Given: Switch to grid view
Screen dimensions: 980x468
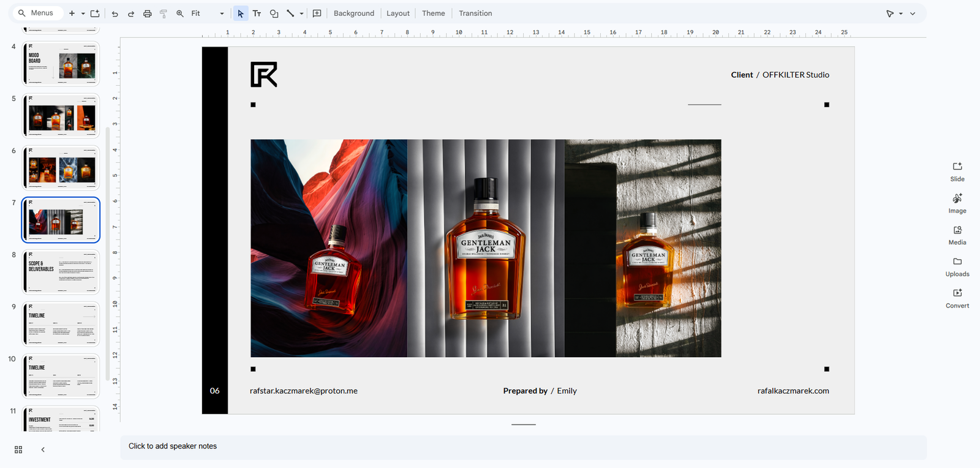Looking at the screenshot, I should point(18,450).
